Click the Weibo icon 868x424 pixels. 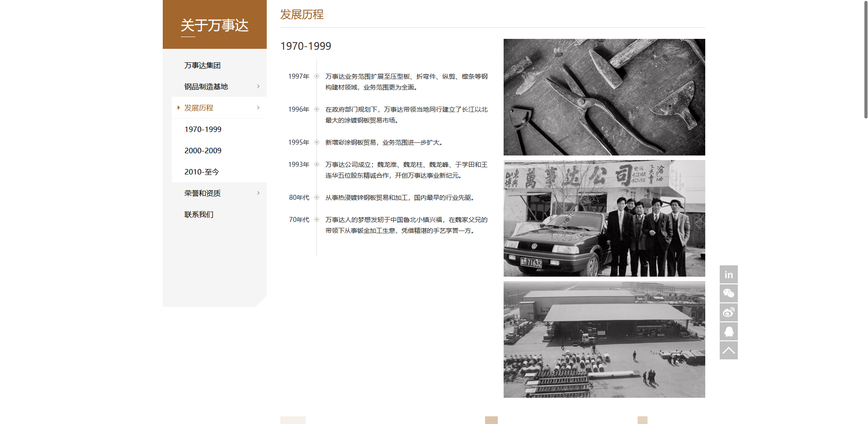coord(728,312)
